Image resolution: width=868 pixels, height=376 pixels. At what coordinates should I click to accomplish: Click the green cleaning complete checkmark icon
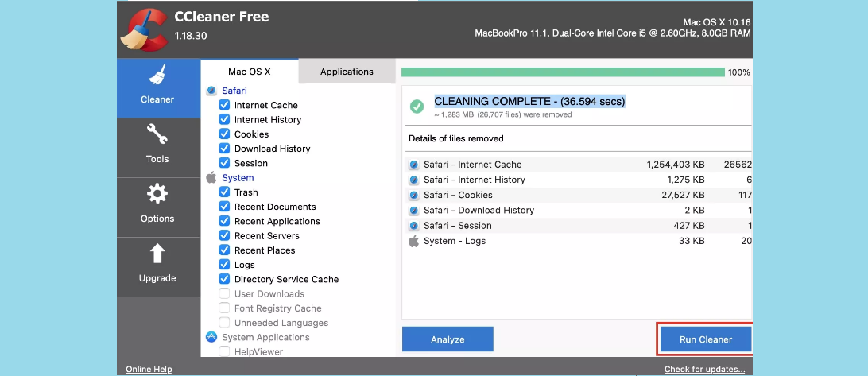(417, 107)
